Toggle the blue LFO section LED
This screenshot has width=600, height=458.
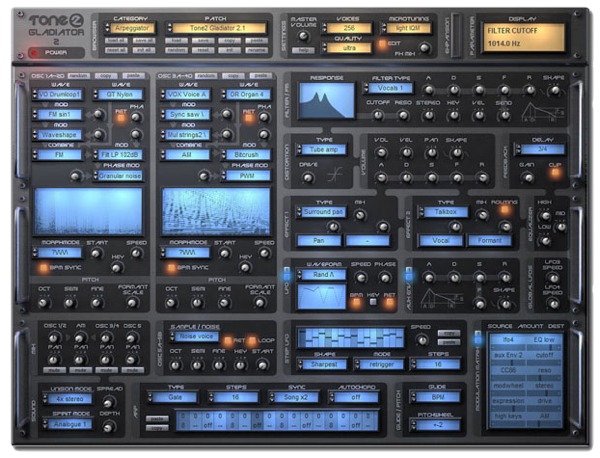[287, 275]
